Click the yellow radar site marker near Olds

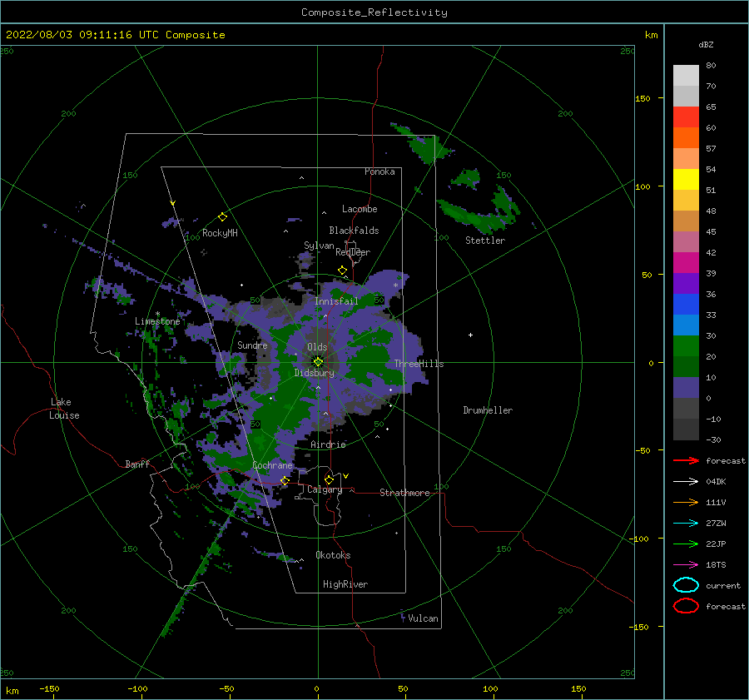point(318,362)
